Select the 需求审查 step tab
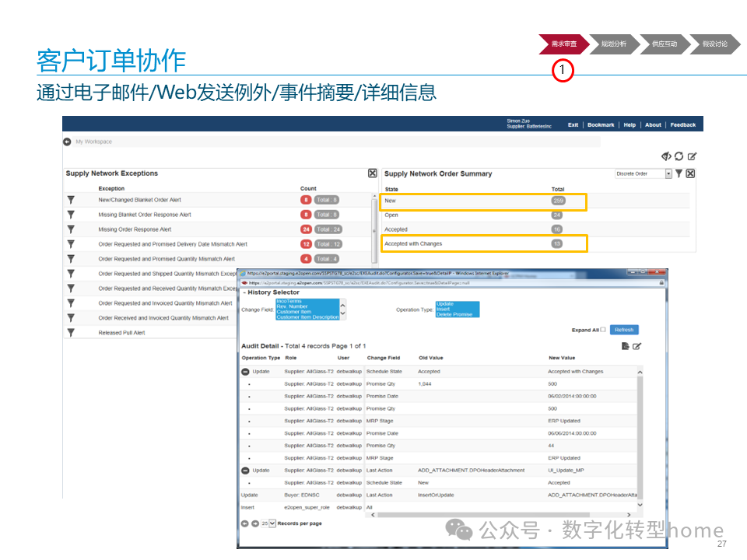The height and width of the screenshot is (560, 747). pos(564,44)
